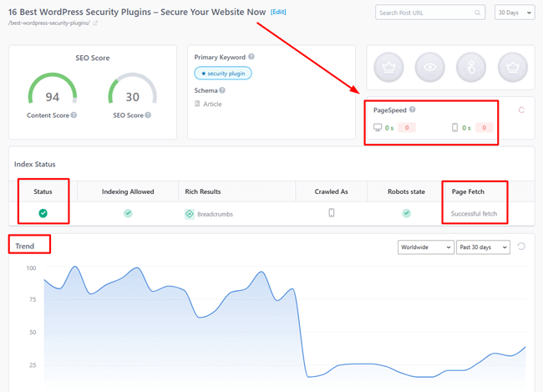
Task: Click the green Status checkmark
Action: [43, 213]
